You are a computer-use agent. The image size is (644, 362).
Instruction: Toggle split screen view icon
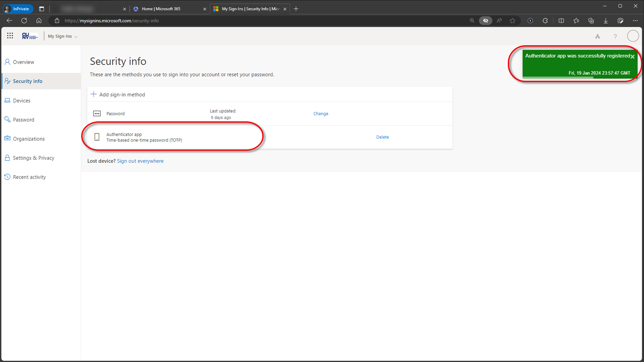[x=561, y=21]
